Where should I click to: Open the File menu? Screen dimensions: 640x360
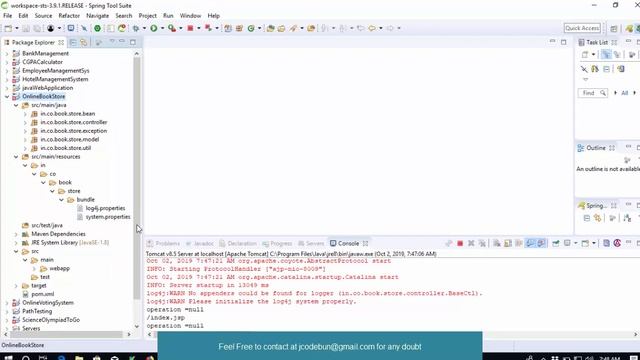point(7,16)
